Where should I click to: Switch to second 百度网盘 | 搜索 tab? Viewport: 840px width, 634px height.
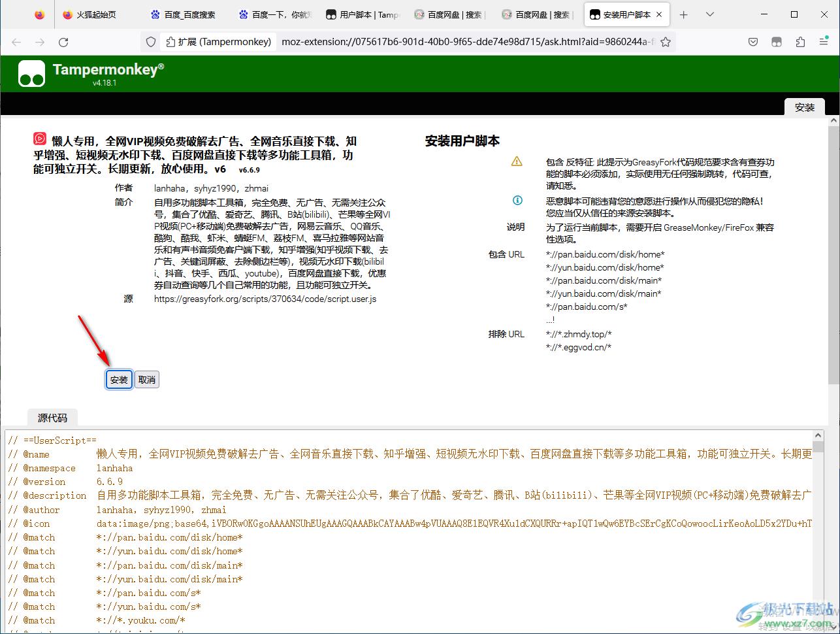pyautogui.click(x=538, y=14)
